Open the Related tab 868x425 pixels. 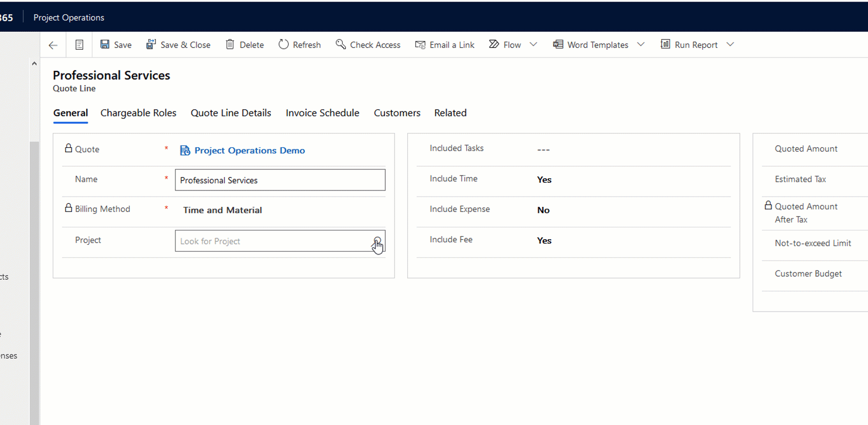450,113
